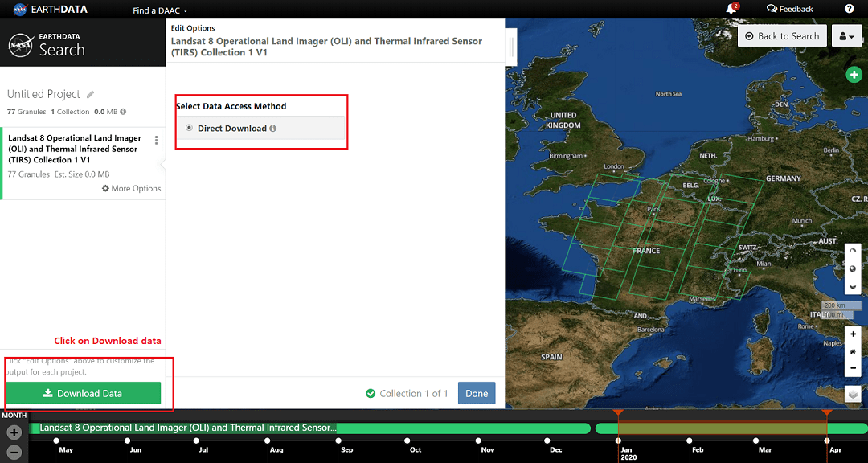
Task: Click the Download Data button
Action: click(x=84, y=393)
